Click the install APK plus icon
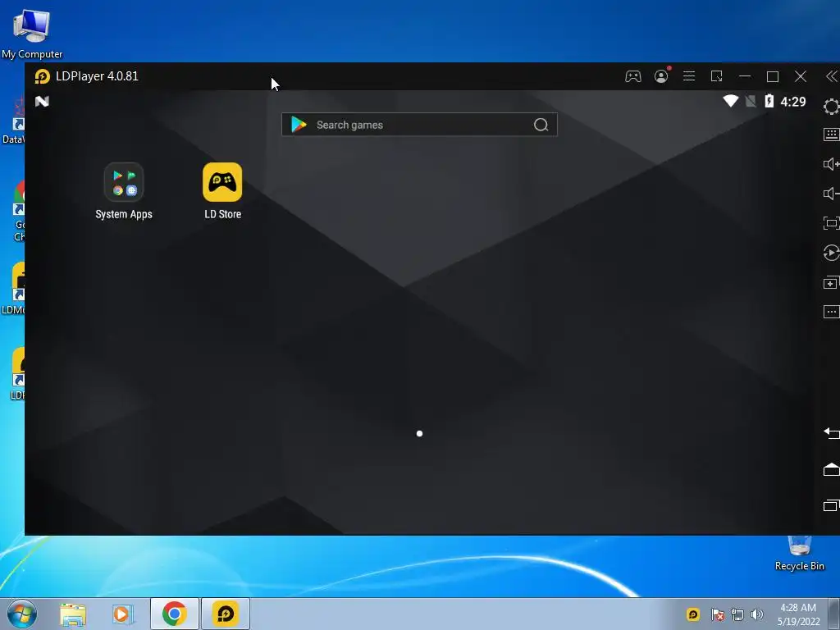Viewport: 840px width, 630px height. [x=832, y=282]
